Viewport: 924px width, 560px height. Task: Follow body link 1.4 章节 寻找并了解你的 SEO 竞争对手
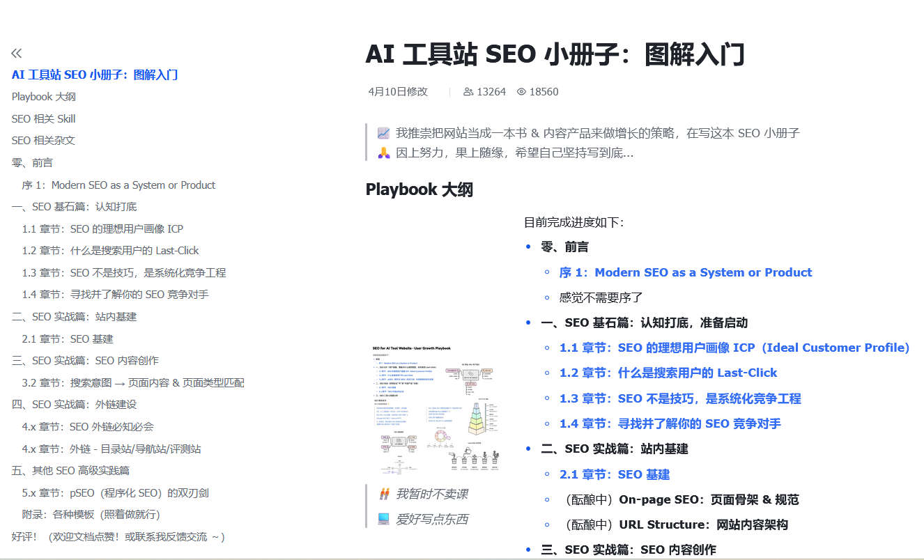[670, 423]
